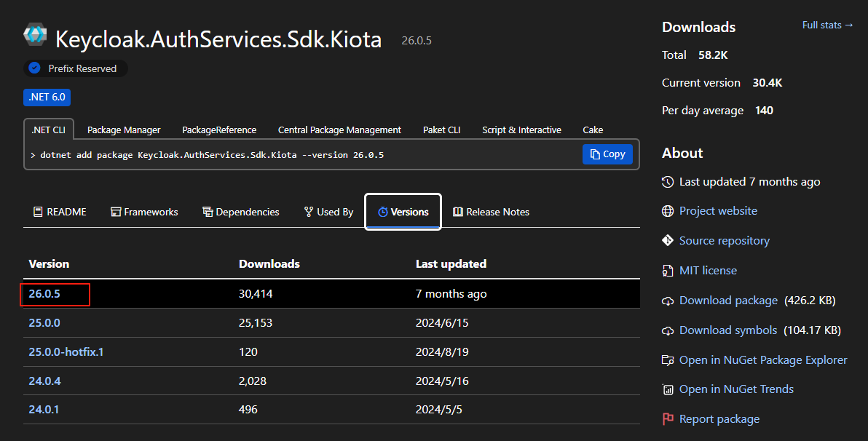Image resolution: width=868 pixels, height=441 pixels.
Task: Click the Downloads column header
Action: click(x=269, y=264)
